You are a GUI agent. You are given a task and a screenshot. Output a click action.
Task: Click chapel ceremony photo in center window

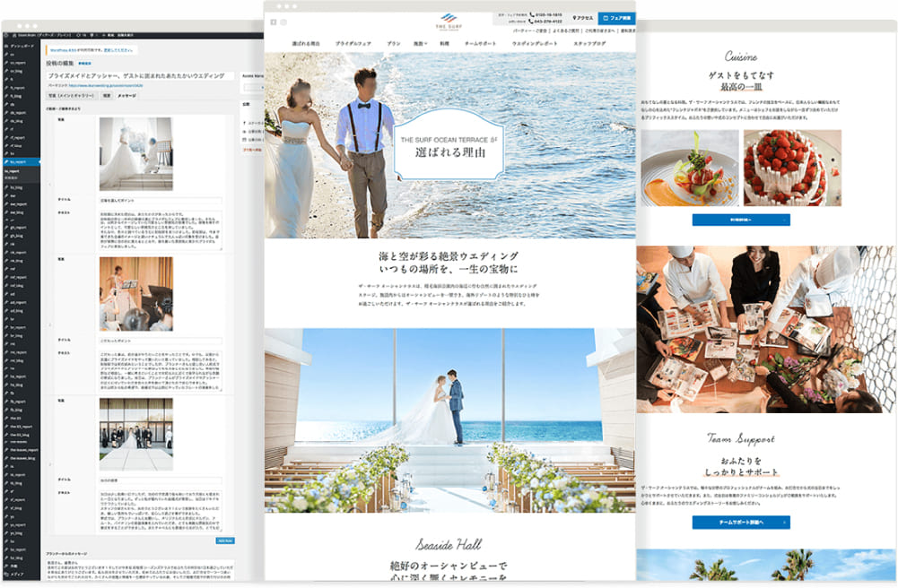(x=449, y=420)
